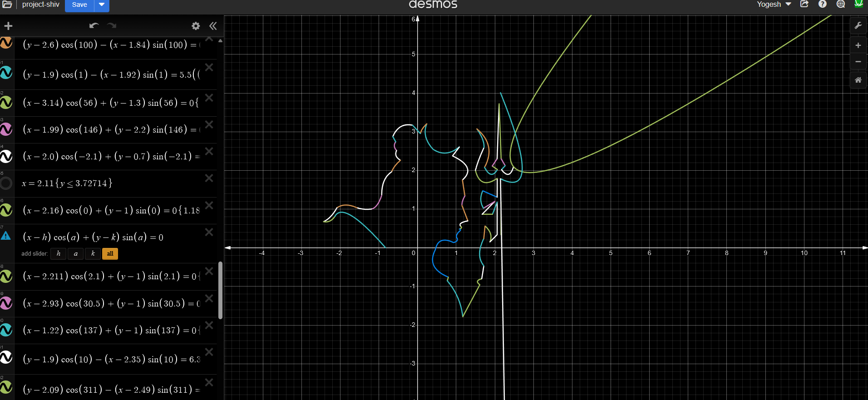Image resolution: width=868 pixels, height=400 pixels.
Task: Zoom out on the graph
Action: coord(858,62)
